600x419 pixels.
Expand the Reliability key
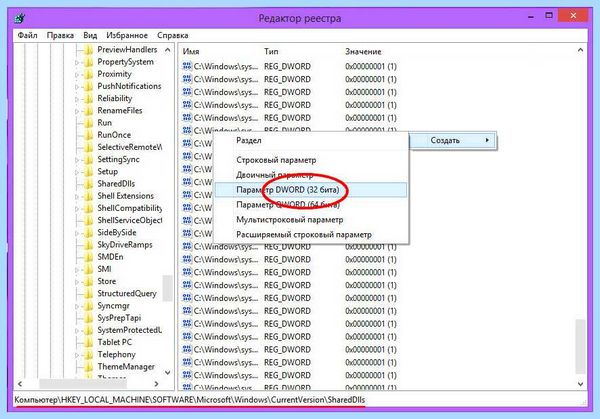[x=77, y=99]
